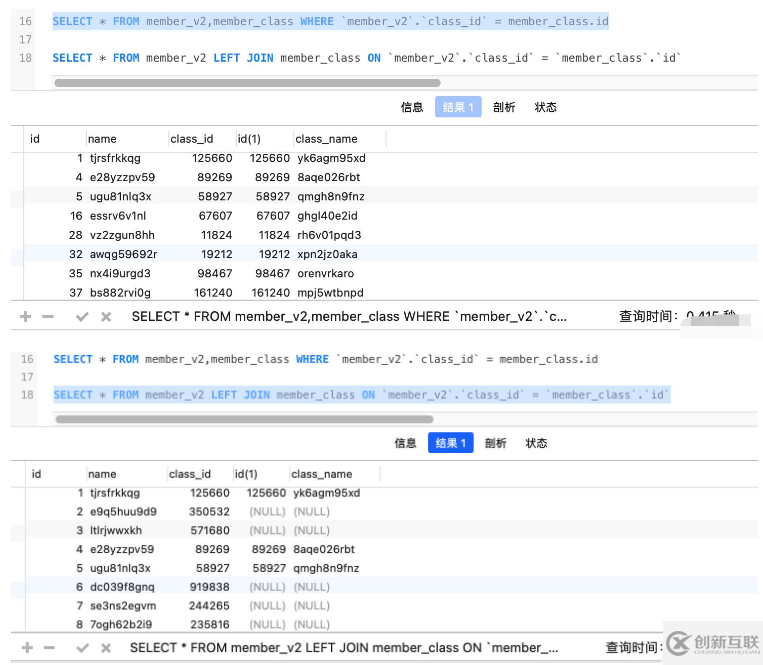The width and height of the screenshot is (763, 665).
Task: Click the class_id column header in lower grid
Action: point(190,474)
